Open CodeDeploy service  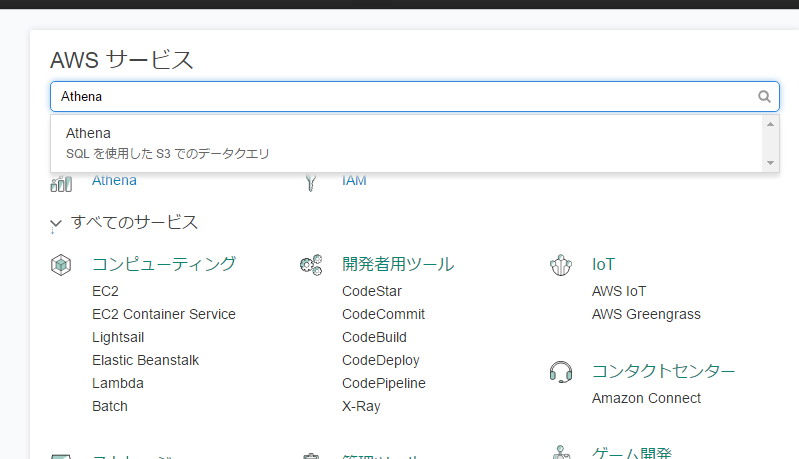(x=381, y=360)
